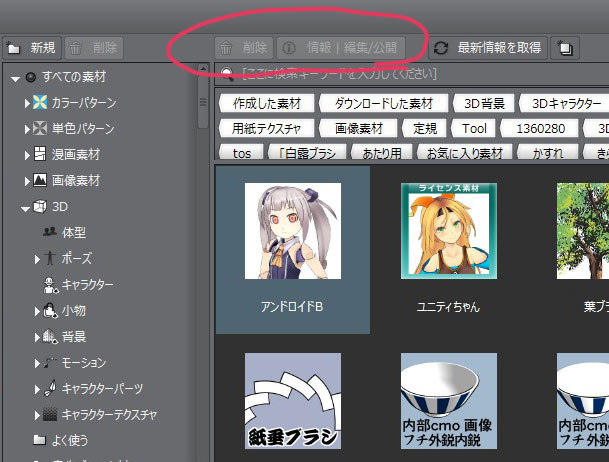Viewport: 609px width, 462px height.
Task: Select the ユニティちゃん material thumbnail
Action: coord(449,231)
